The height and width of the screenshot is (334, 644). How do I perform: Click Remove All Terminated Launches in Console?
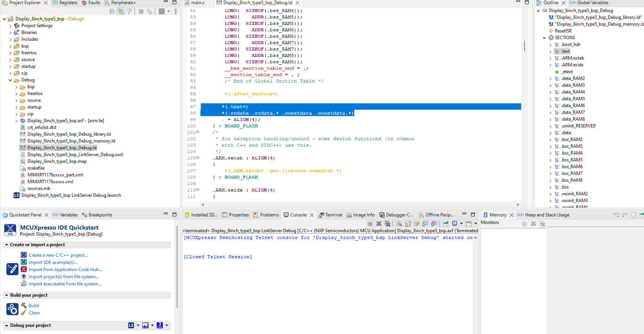pos(387,224)
